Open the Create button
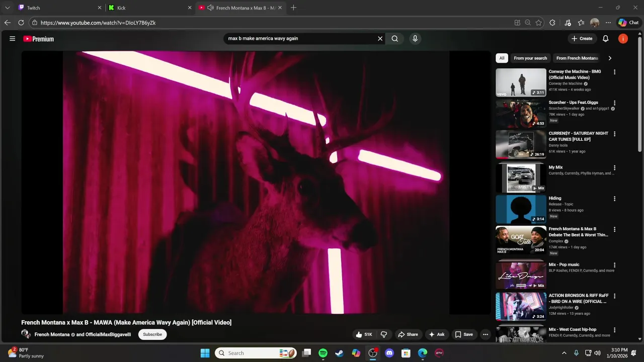644x362 pixels. click(x=582, y=39)
